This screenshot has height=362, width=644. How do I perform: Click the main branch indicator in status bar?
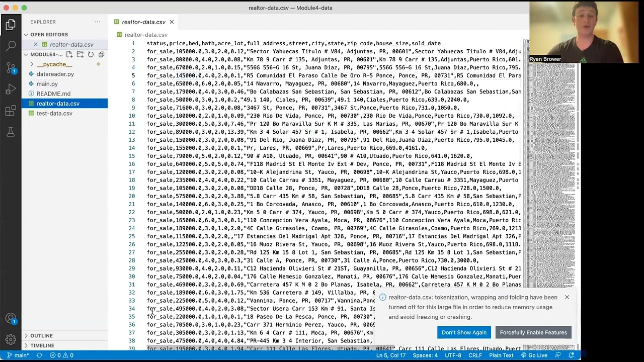click(x=17, y=355)
